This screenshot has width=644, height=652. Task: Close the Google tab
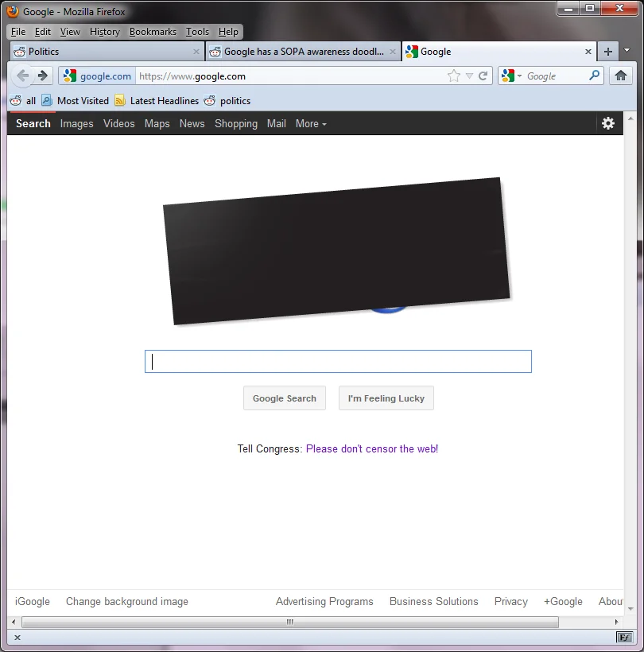point(588,52)
